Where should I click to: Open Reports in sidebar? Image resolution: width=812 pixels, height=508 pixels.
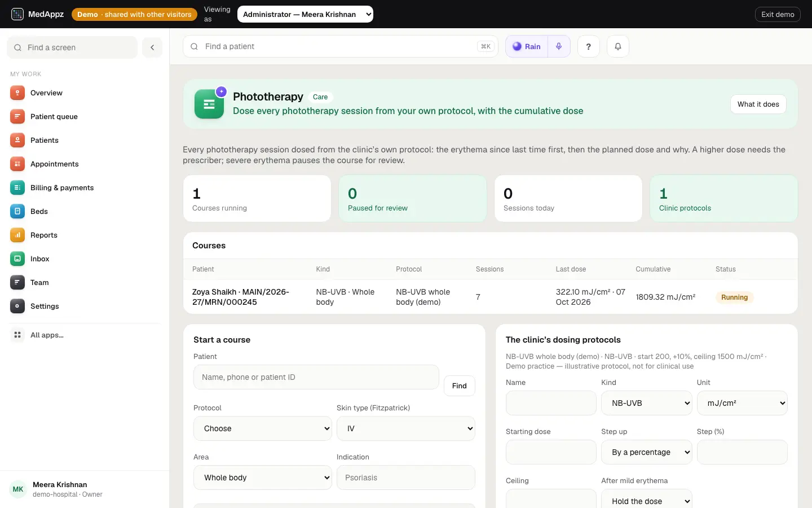click(x=85, y=235)
